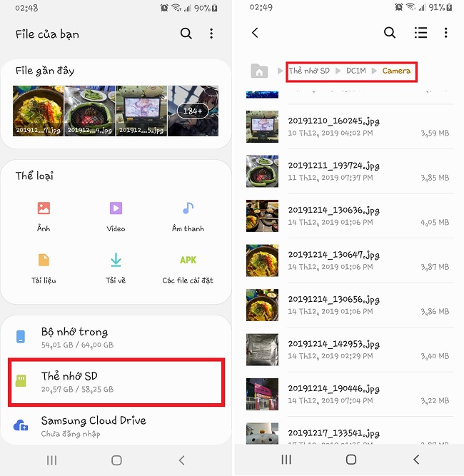Open three-dot menu in Camera folder header
The image size is (464, 476).
point(445,33)
